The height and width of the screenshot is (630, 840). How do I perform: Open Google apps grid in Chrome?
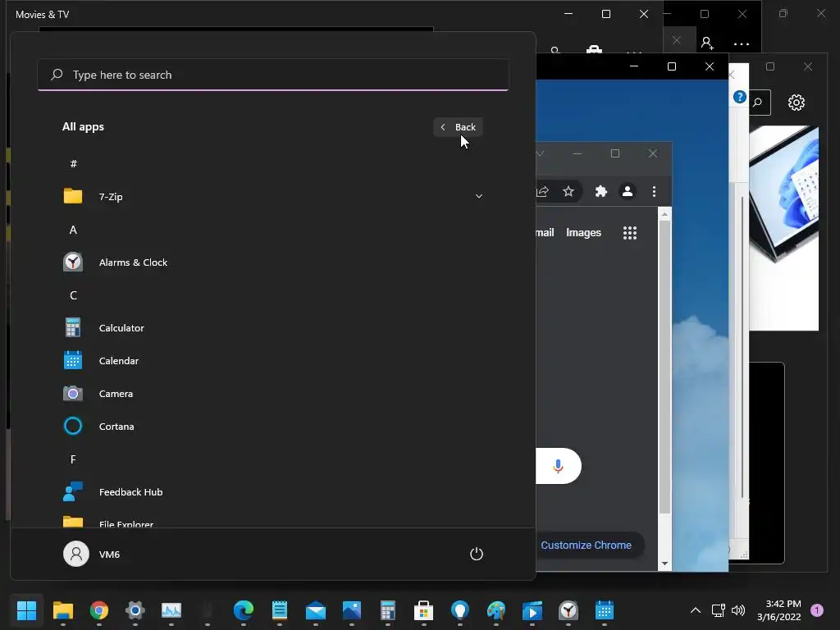pos(630,232)
